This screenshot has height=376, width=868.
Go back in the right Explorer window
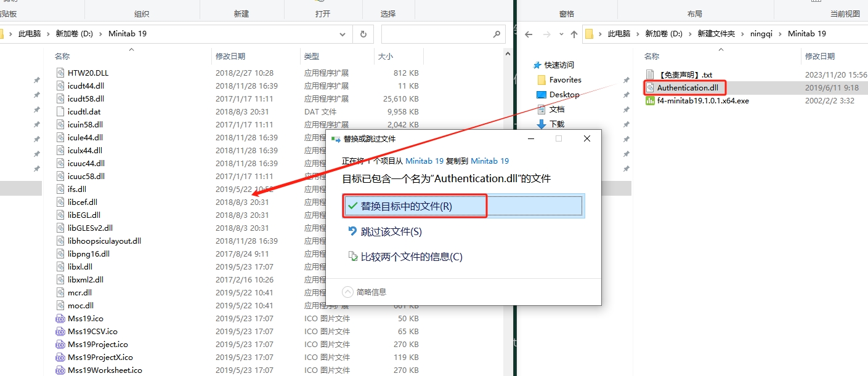click(529, 34)
